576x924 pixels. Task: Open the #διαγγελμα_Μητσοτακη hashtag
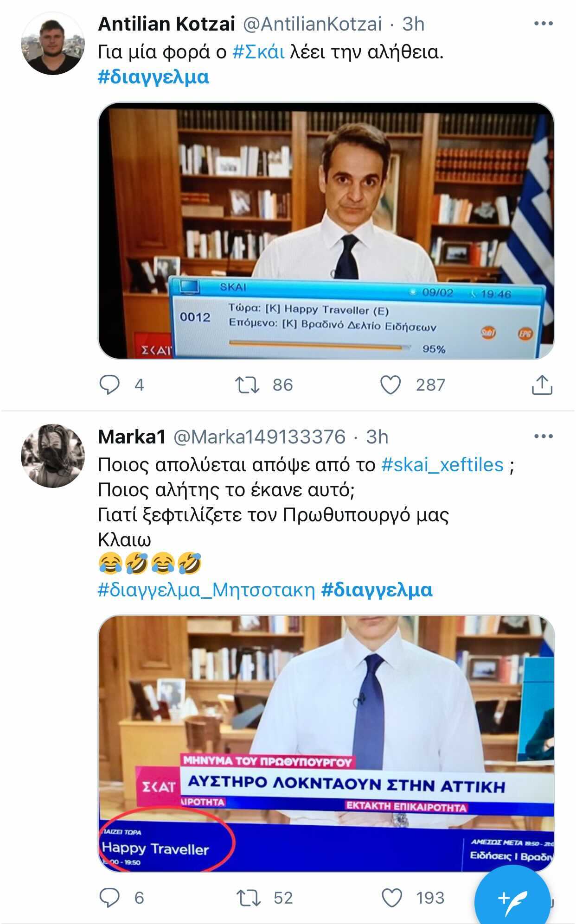tap(206, 589)
